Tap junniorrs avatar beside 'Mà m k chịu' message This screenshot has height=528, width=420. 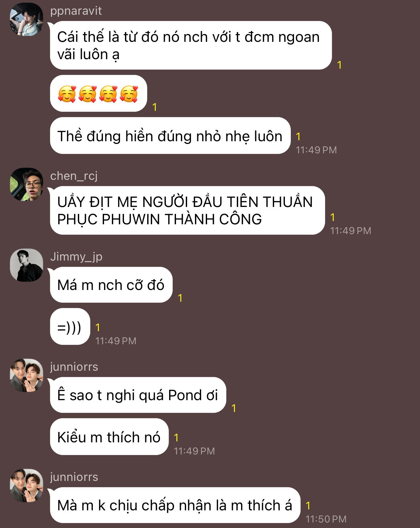[x=26, y=485]
